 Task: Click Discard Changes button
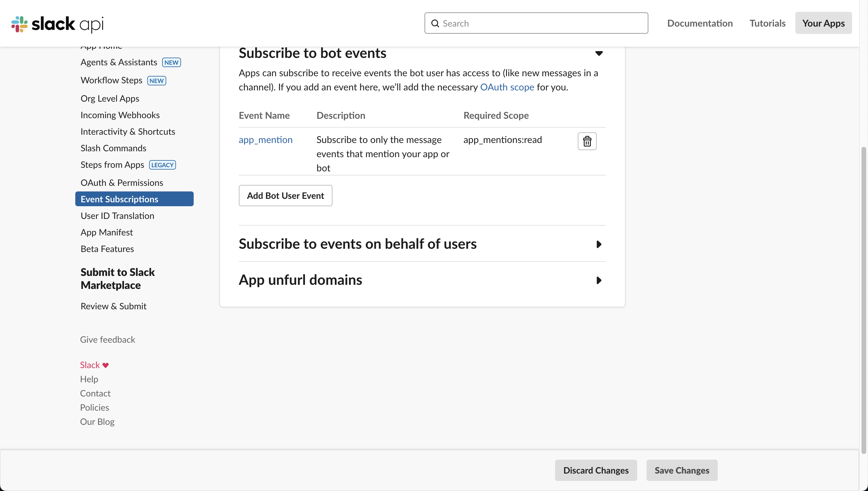pos(596,470)
